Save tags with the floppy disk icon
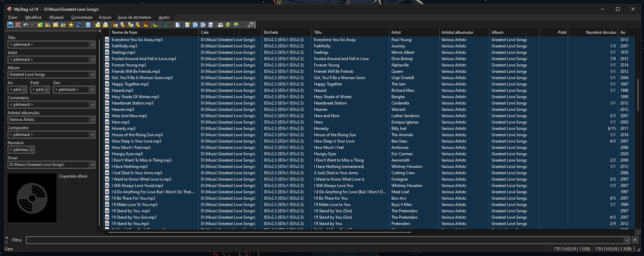 (10, 25)
